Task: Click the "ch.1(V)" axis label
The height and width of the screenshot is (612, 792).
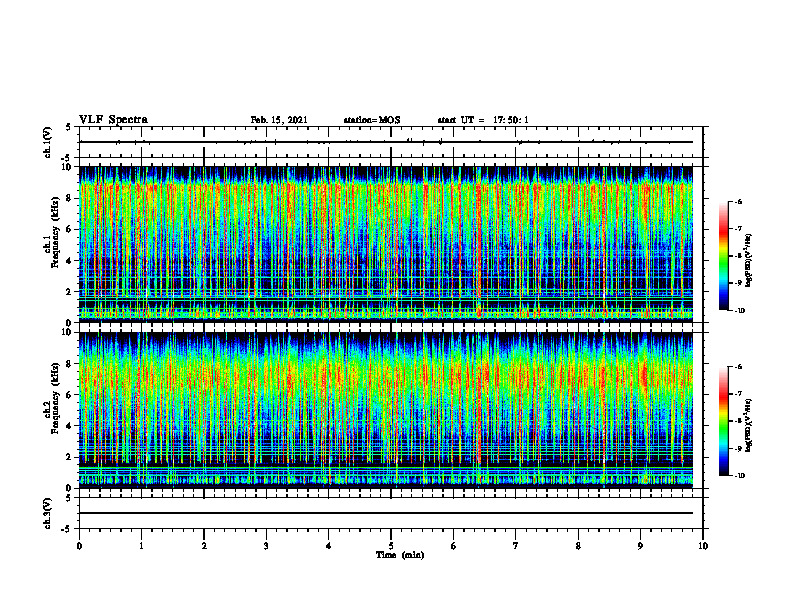Action: [x=47, y=142]
